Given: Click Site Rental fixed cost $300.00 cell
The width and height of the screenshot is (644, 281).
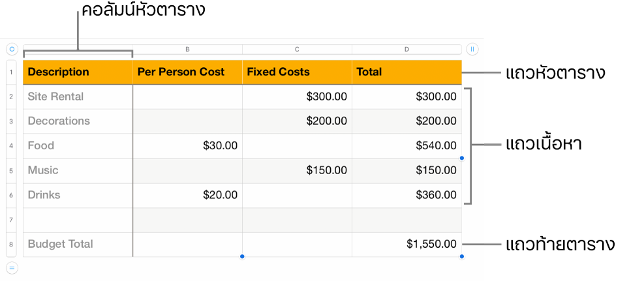Looking at the screenshot, I should point(298,96).
